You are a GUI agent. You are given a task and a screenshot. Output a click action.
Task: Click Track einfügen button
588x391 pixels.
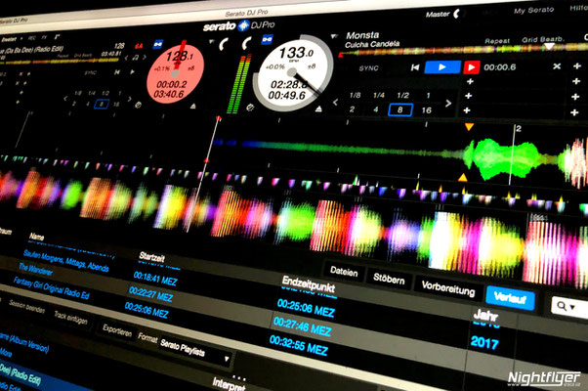[x=70, y=318]
